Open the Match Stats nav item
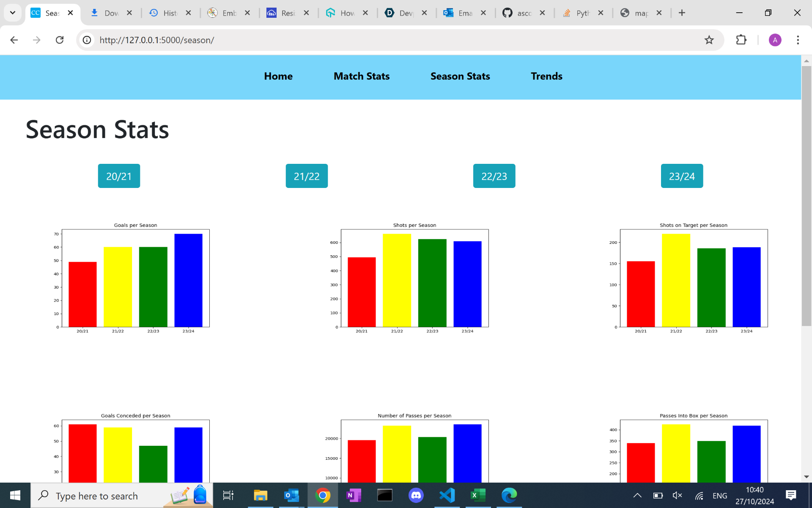The width and height of the screenshot is (812, 508). pos(361,76)
